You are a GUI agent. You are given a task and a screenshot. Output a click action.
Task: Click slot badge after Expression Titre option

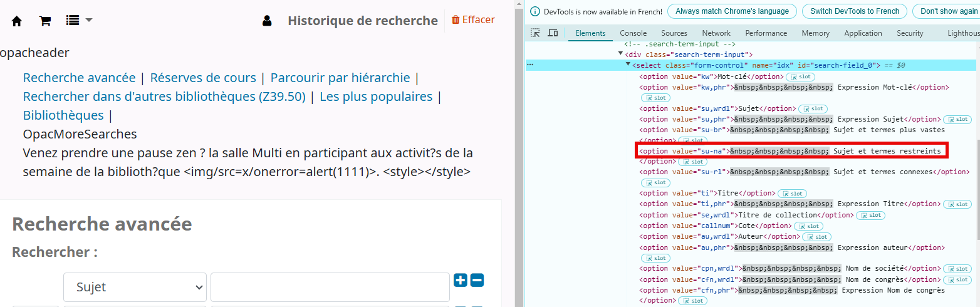(957, 204)
